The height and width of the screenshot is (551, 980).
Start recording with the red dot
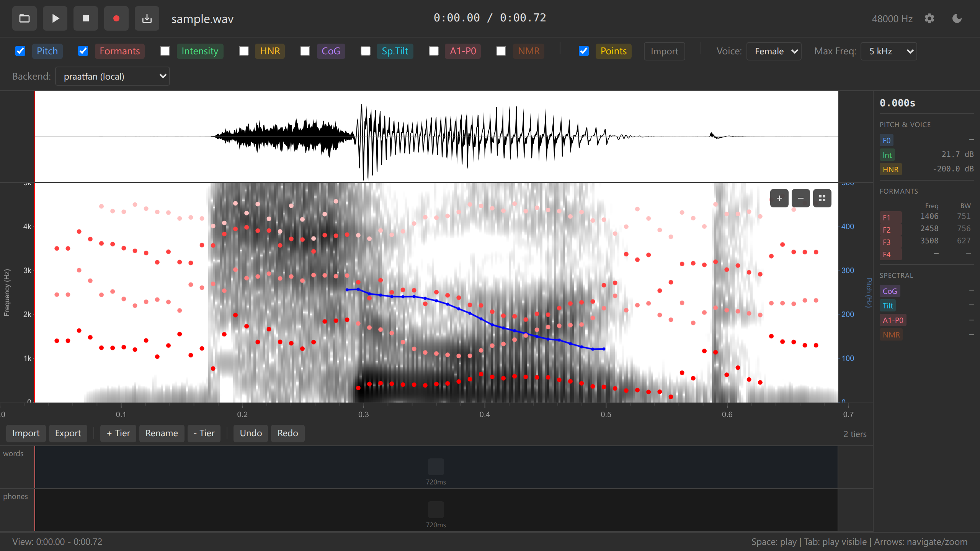[116, 18]
